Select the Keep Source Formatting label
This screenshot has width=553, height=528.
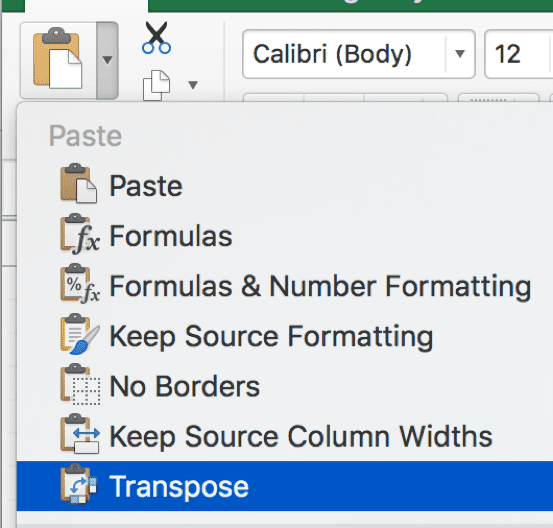tap(271, 336)
